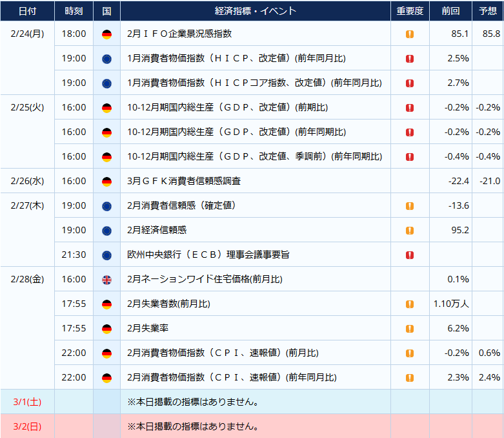
Task: Click the 国 column header
Action: click(x=106, y=11)
